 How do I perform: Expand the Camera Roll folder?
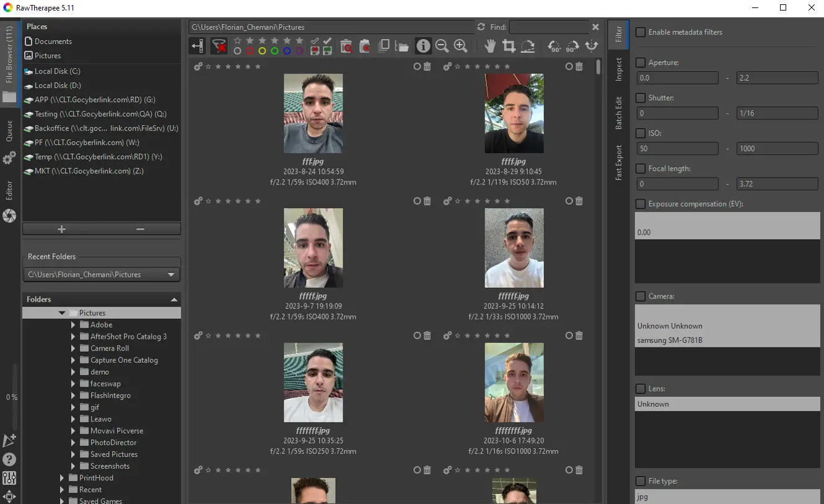pos(73,349)
